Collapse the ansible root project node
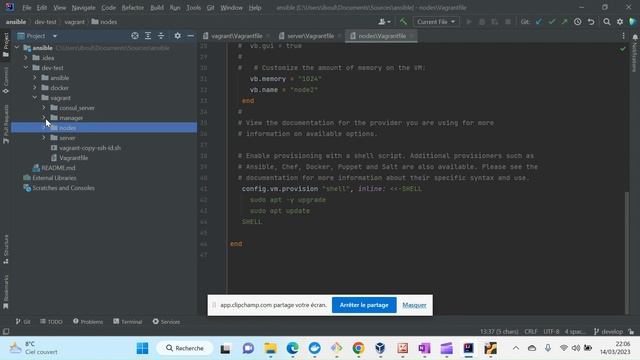This screenshot has width=640, height=360. pyautogui.click(x=17, y=48)
